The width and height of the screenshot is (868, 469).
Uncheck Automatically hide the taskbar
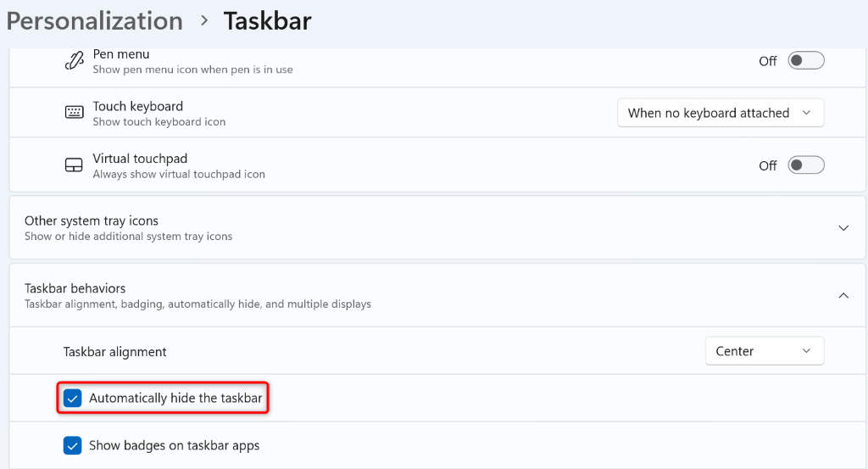[73, 398]
